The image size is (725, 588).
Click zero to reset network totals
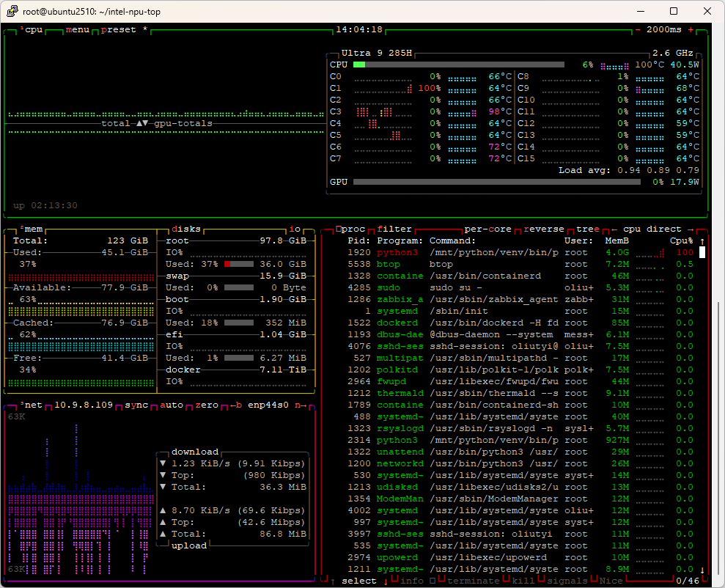click(x=207, y=405)
